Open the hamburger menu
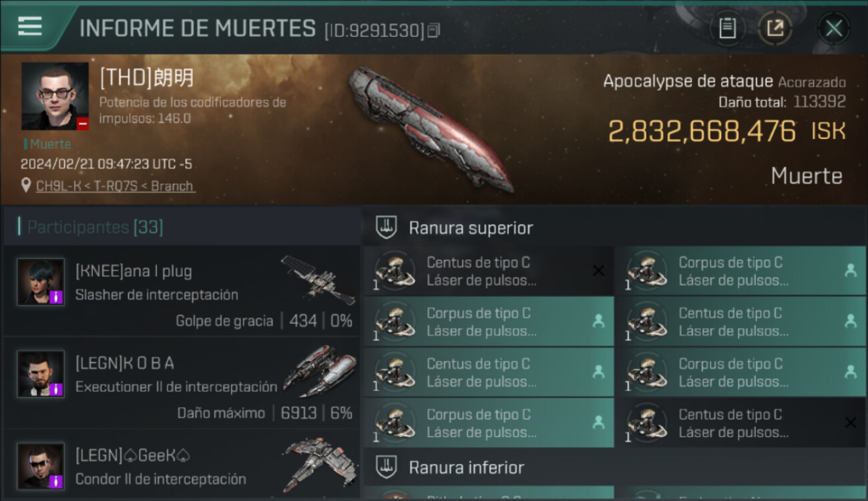This screenshot has width=868, height=501. coord(29,27)
